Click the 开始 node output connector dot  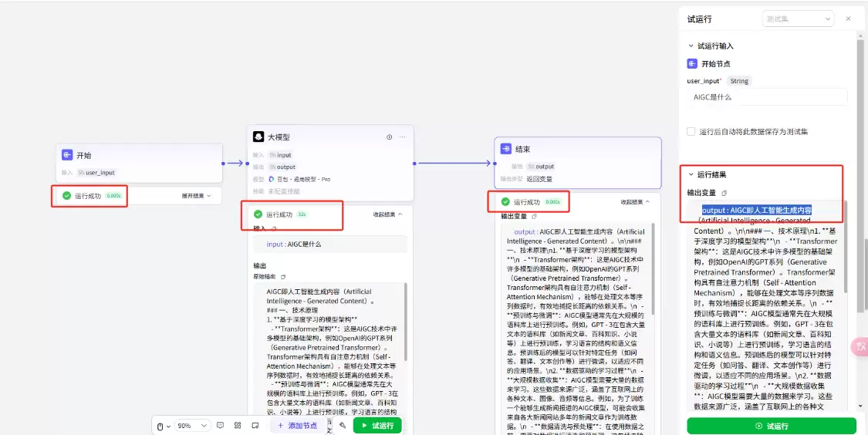(x=223, y=164)
